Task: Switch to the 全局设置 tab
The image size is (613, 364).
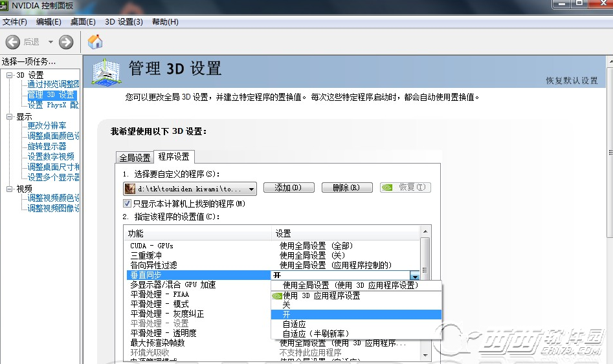Action: pyautogui.click(x=135, y=158)
